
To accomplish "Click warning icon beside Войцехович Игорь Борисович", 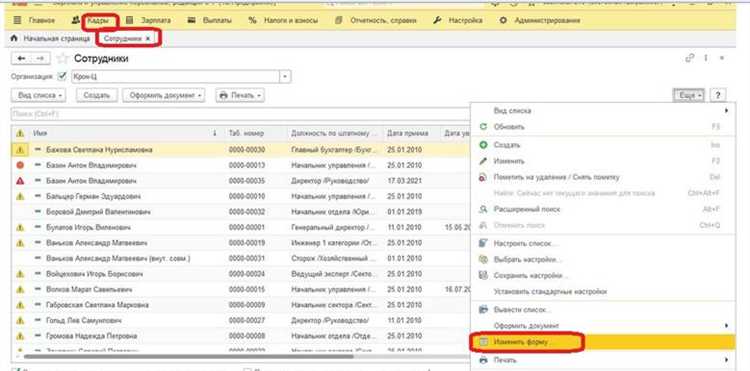I will (x=20, y=274).
